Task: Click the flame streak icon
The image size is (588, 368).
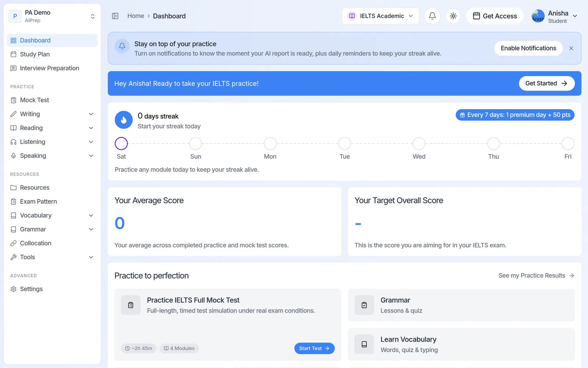Action: (x=123, y=120)
